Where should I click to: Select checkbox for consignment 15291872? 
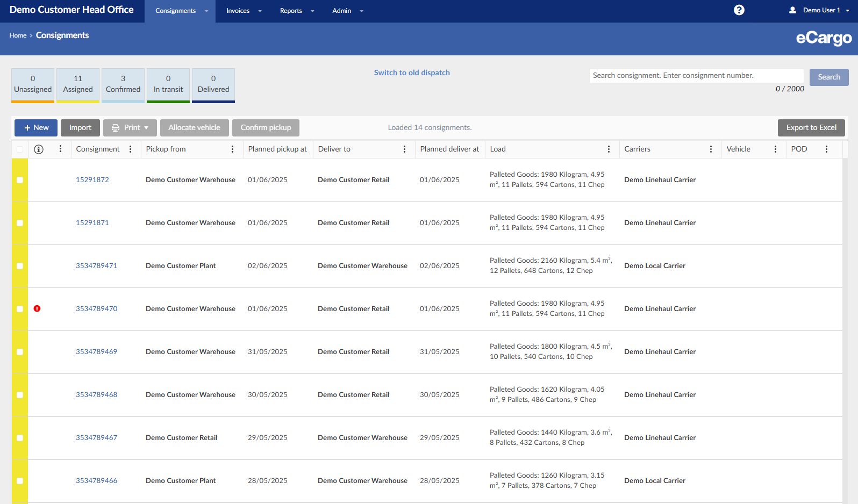[x=20, y=180]
